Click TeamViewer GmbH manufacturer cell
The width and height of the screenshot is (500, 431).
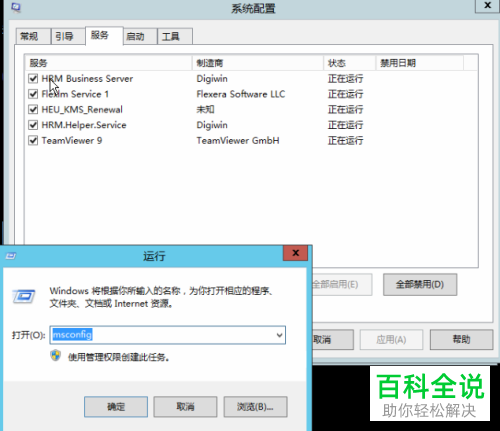pyautogui.click(x=238, y=141)
